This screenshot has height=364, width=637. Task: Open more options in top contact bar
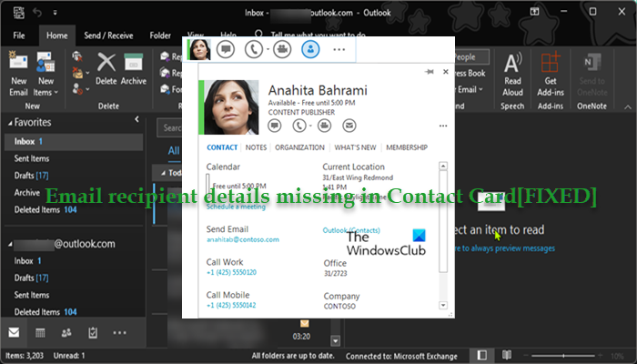pyautogui.click(x=339, y=49)
